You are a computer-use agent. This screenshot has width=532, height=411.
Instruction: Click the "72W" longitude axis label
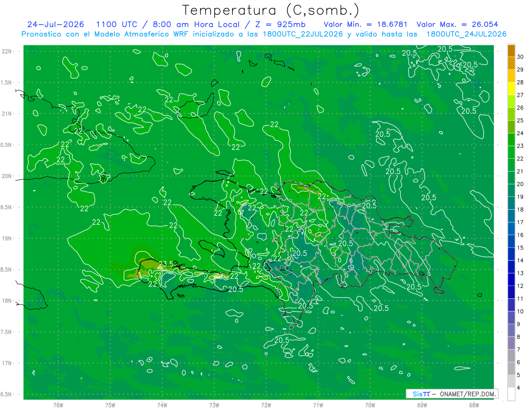266,405
